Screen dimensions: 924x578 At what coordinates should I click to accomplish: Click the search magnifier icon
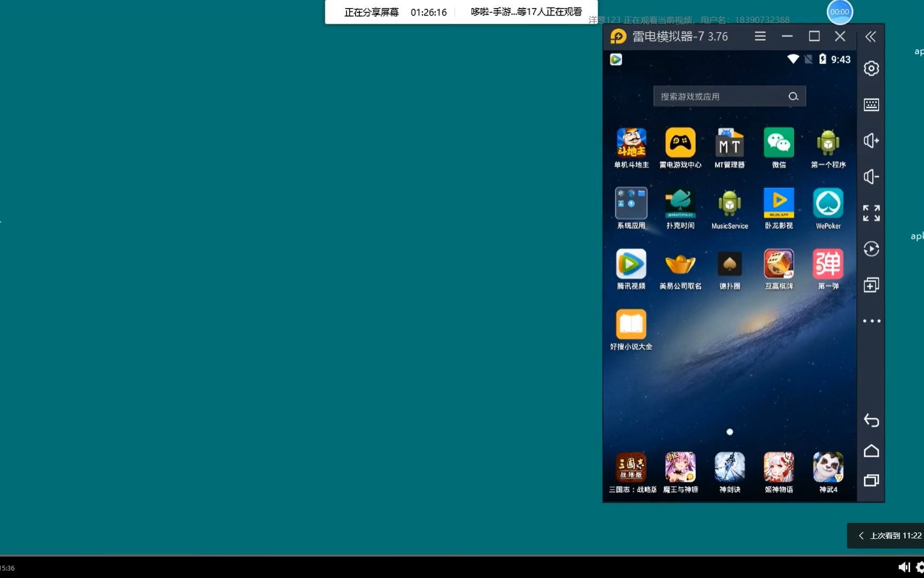(794, 96)
